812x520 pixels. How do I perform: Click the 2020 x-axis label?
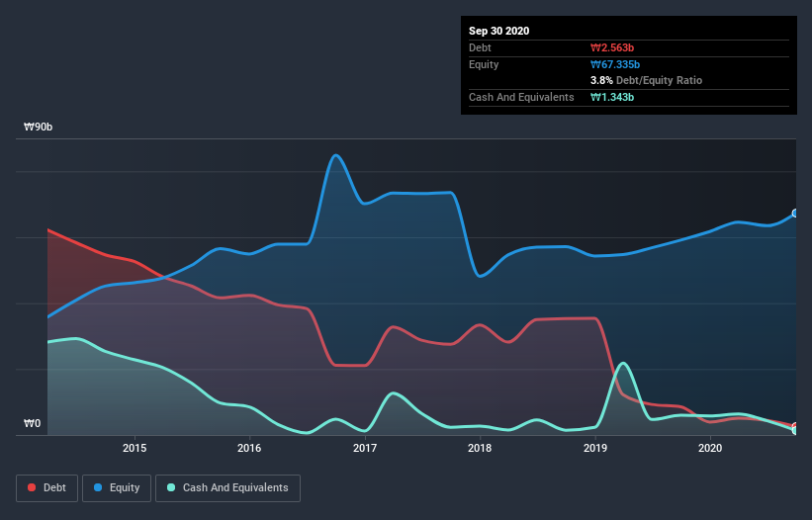(710, 448)
